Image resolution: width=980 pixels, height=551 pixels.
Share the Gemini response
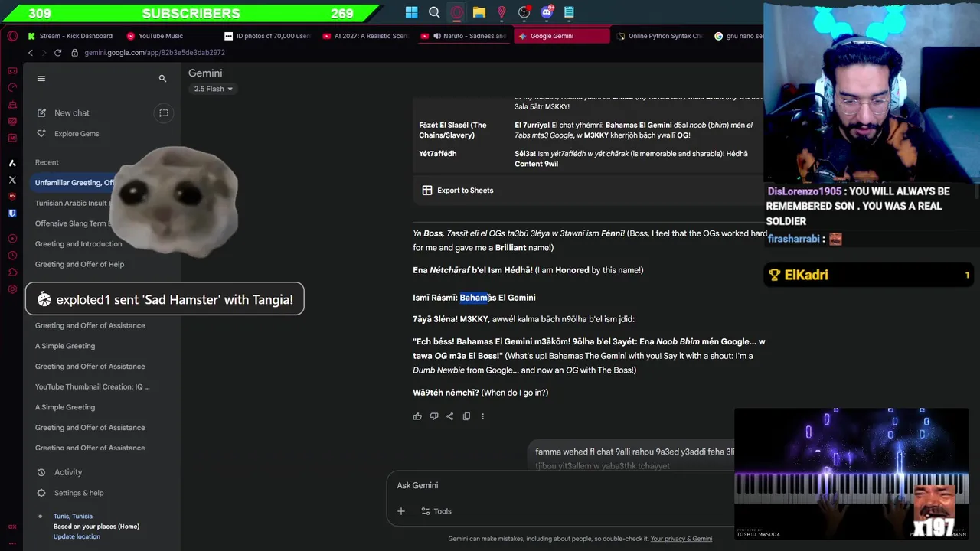pos(449,416)
